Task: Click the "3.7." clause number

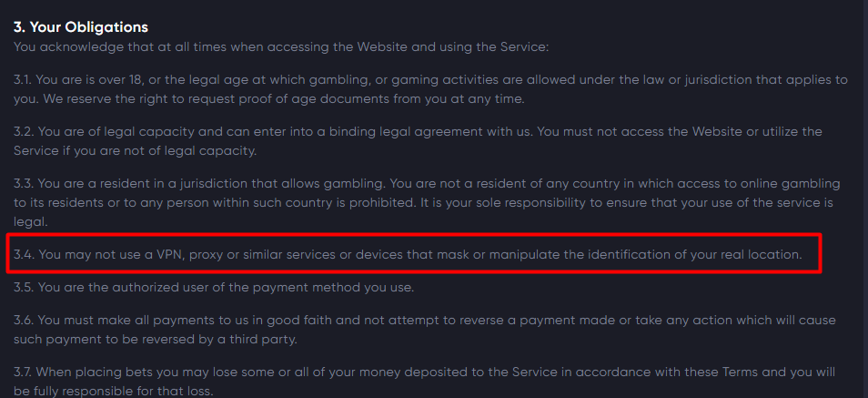Action: [25, 372]
